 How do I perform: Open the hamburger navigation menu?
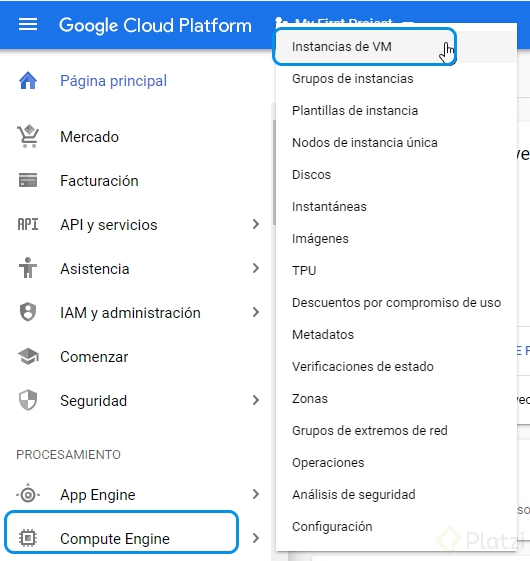click(x=28, y=25)
